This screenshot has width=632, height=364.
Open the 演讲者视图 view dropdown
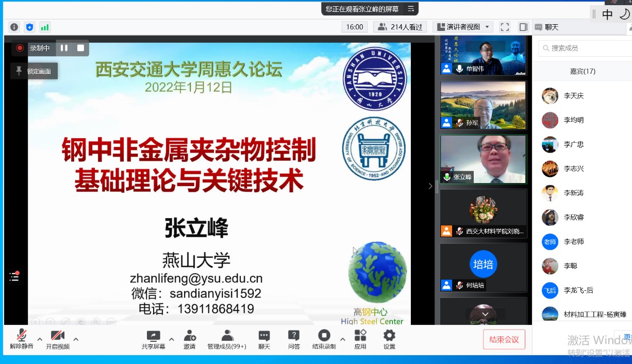coord(462,27)
